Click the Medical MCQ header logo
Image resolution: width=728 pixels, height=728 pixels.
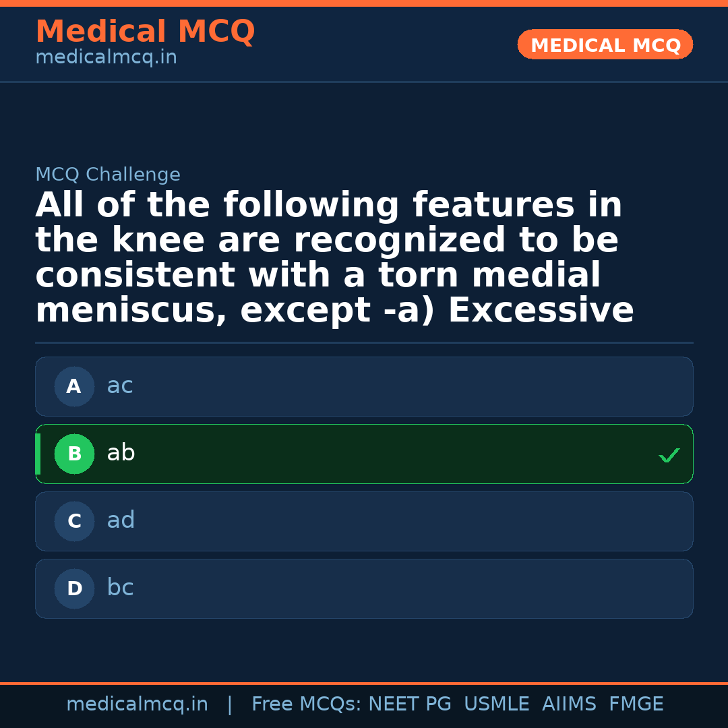pos(145,31)
